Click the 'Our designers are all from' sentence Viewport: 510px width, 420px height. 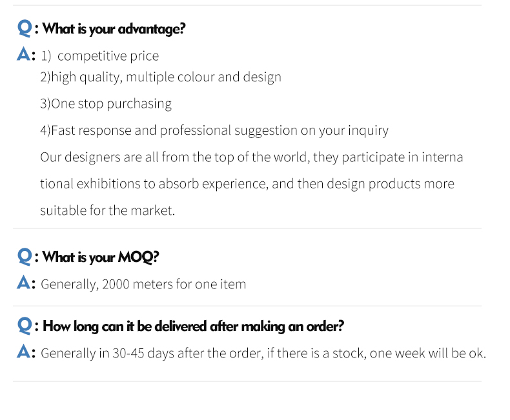click(251, 157)
